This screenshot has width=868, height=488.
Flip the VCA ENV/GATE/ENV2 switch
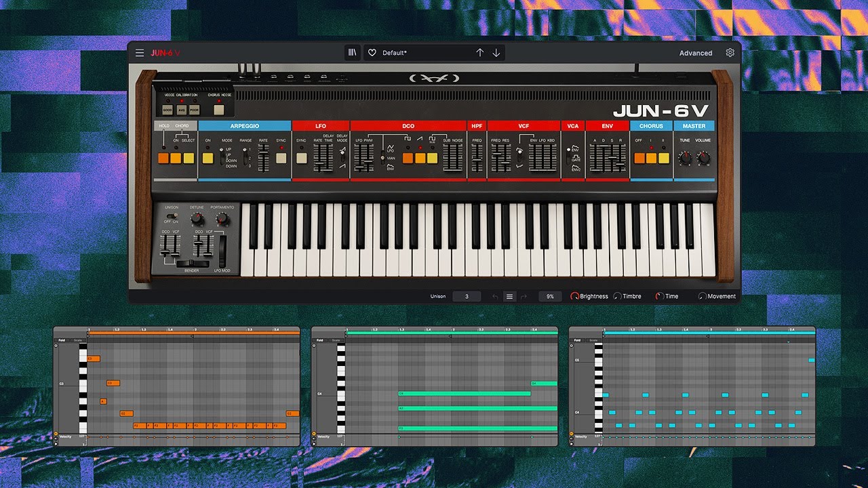coord(568,157)
